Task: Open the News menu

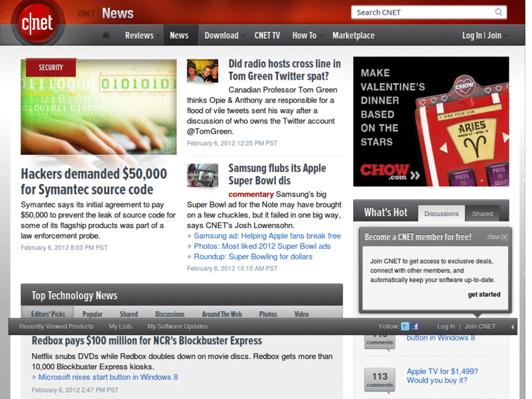Action: click(x=179, y=35)
